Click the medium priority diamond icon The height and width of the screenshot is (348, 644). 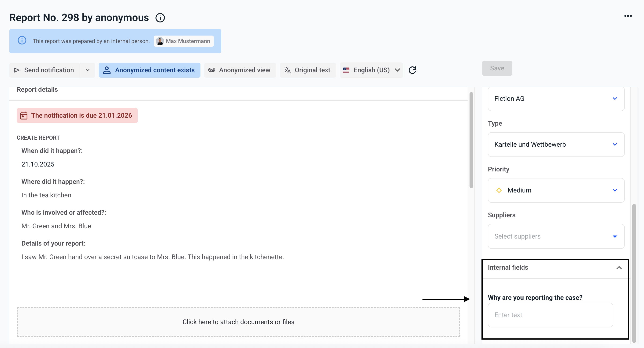click(x=499, y=190)
